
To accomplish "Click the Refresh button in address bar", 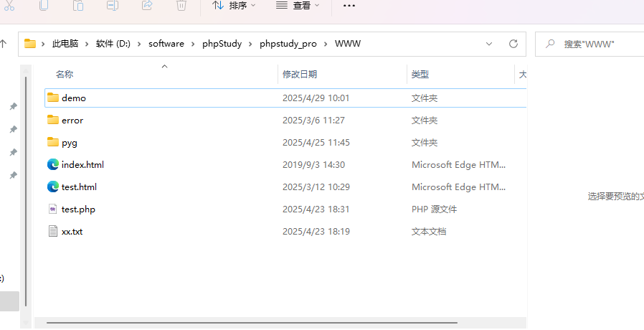I will 513,44.
